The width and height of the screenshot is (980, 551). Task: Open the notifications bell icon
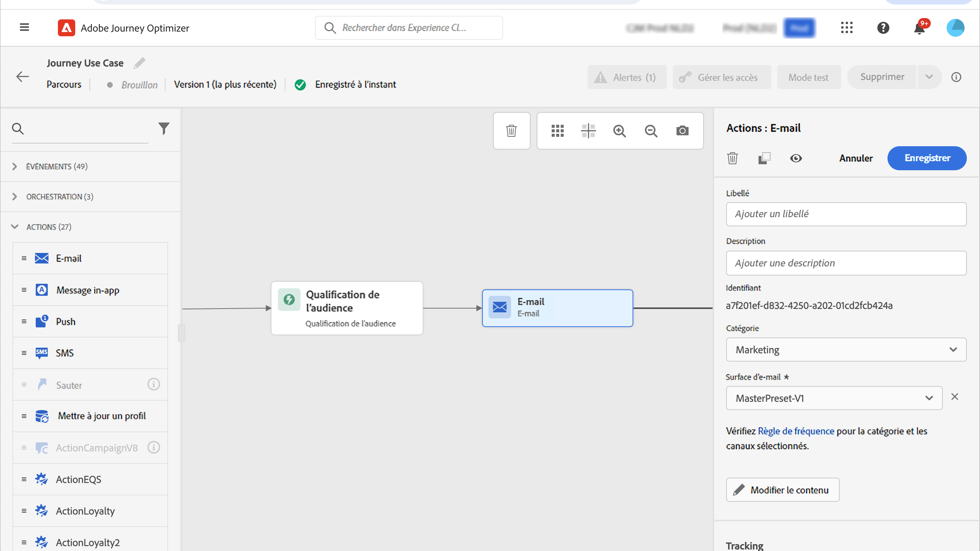tap(919, 28)
